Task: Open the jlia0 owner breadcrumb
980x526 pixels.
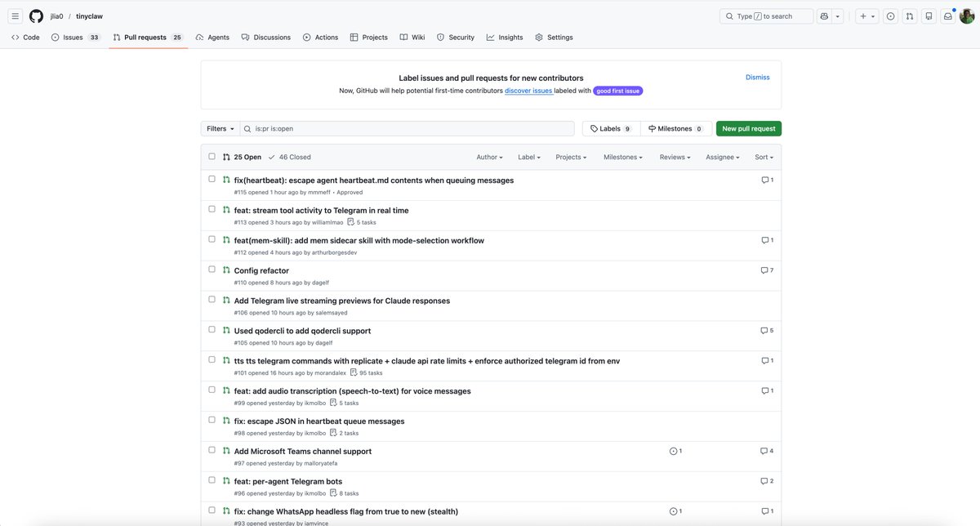Action: coord(56,16)
